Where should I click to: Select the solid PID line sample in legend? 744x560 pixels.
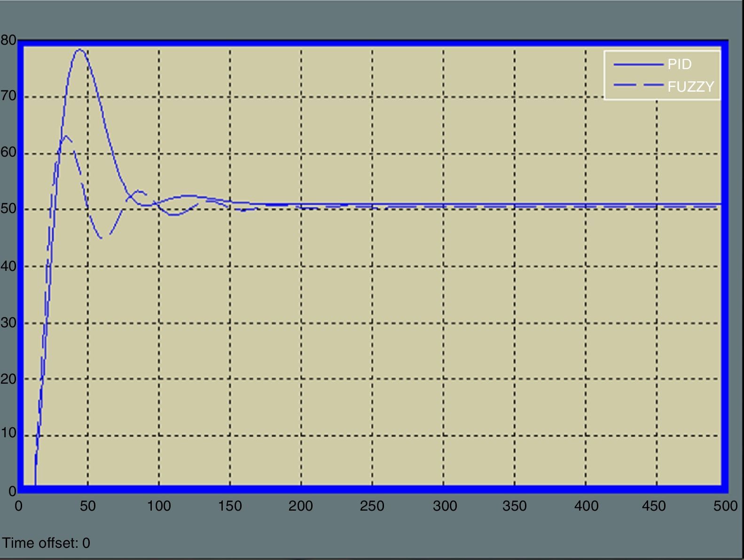[637, 64]
